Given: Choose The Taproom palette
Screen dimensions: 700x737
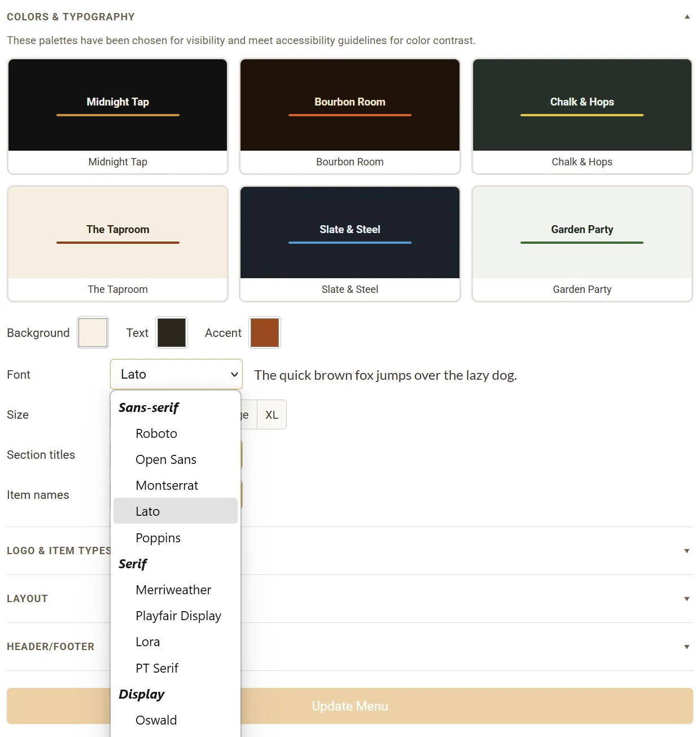Looking at the screenshot, I should pos(117,244).
